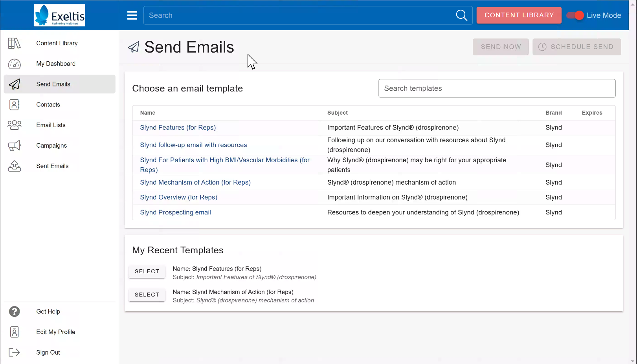
Task: Click the SCHEDULE SEND button
Action: [x=576, y=47]
